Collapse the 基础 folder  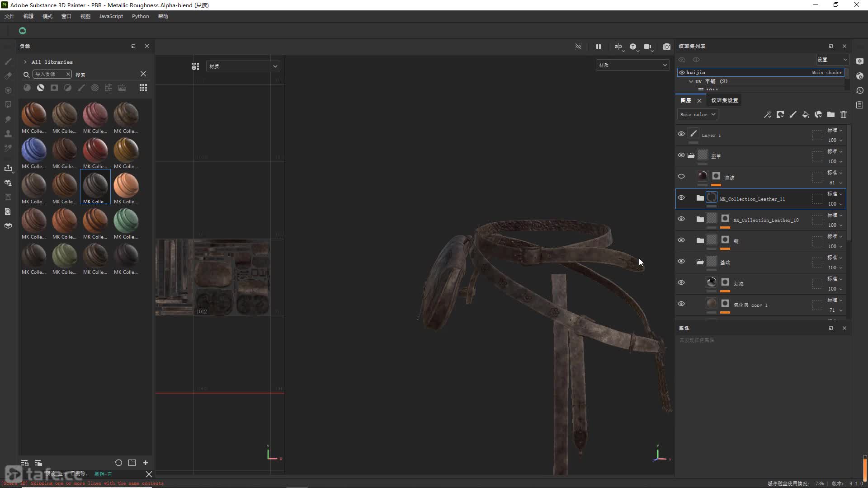[x=700, y=262]
